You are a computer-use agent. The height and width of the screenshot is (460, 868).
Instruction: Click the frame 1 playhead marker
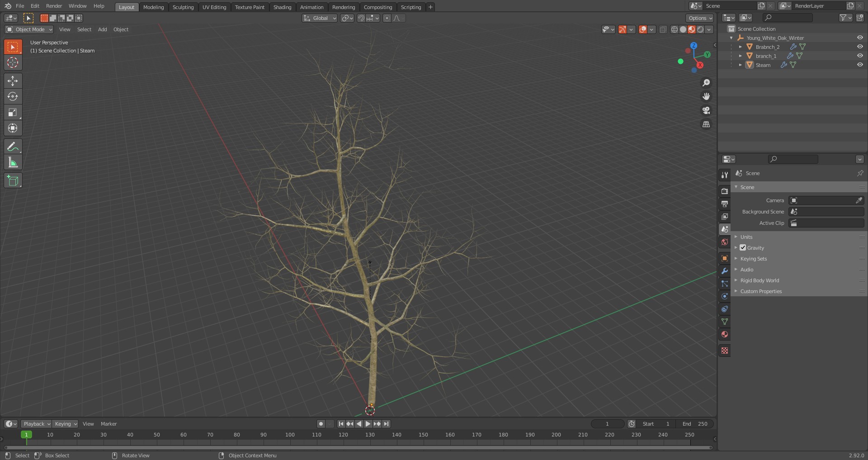pos(26,435)
